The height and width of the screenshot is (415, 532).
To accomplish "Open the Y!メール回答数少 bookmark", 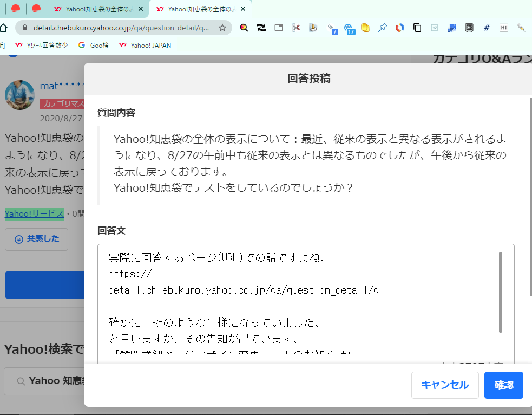I will click(41, 45).
